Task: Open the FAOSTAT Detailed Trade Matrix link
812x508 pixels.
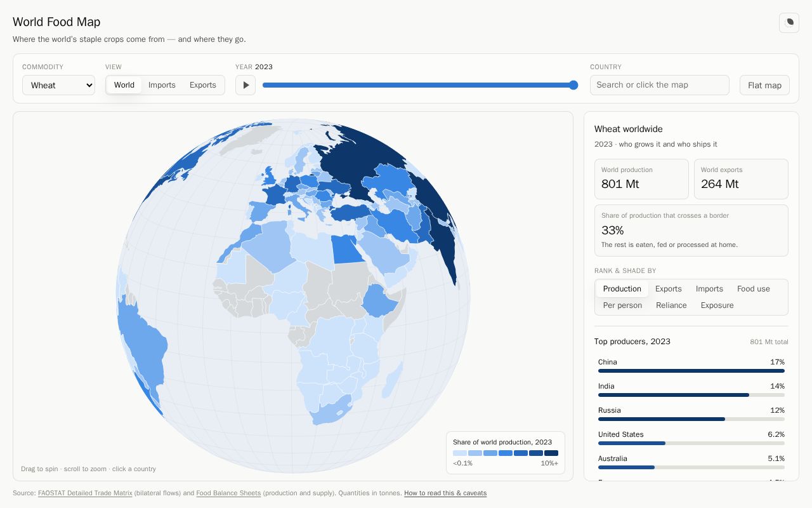Action: (85, 493)
